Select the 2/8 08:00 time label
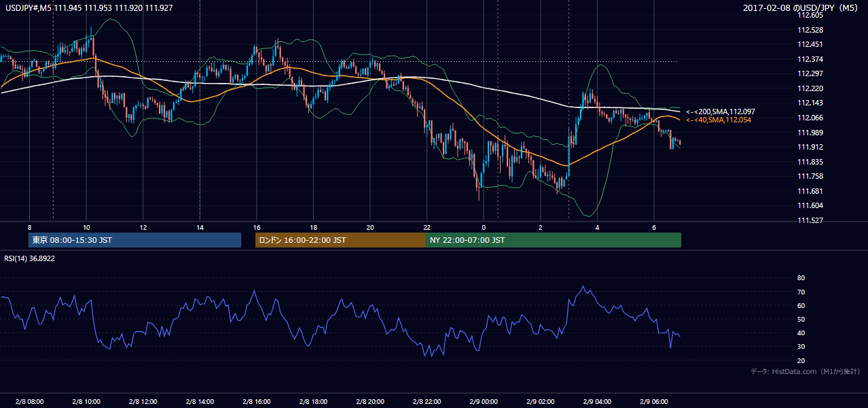This screenshot has height=408, width=868. pos(29,401)
